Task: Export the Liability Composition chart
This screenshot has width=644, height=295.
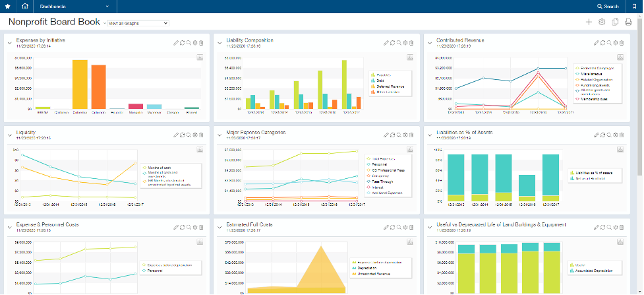Action: pyautogui.click(x=410, y=57)
